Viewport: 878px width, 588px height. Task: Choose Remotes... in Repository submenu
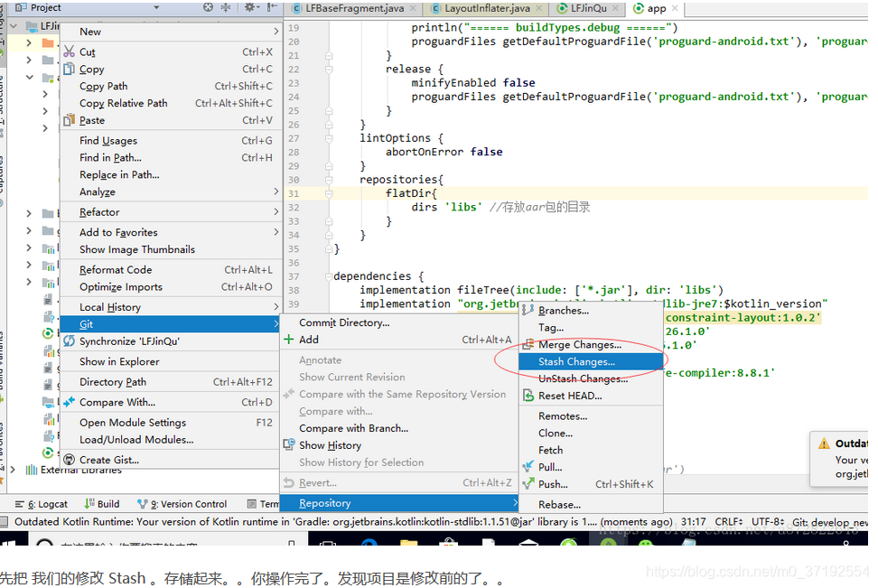point(591,415)
